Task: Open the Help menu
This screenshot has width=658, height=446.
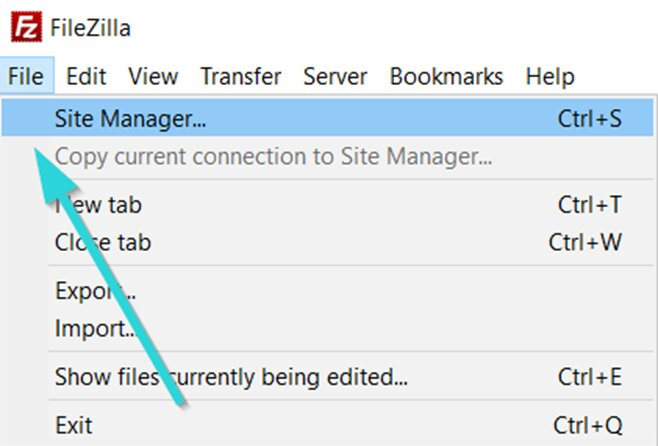Action: 550,77
